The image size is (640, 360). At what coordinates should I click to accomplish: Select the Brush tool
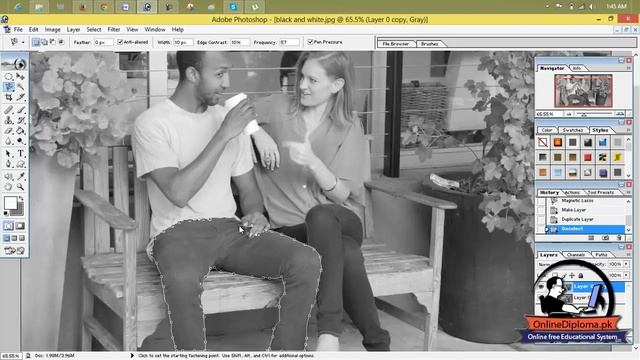point(20,110)
